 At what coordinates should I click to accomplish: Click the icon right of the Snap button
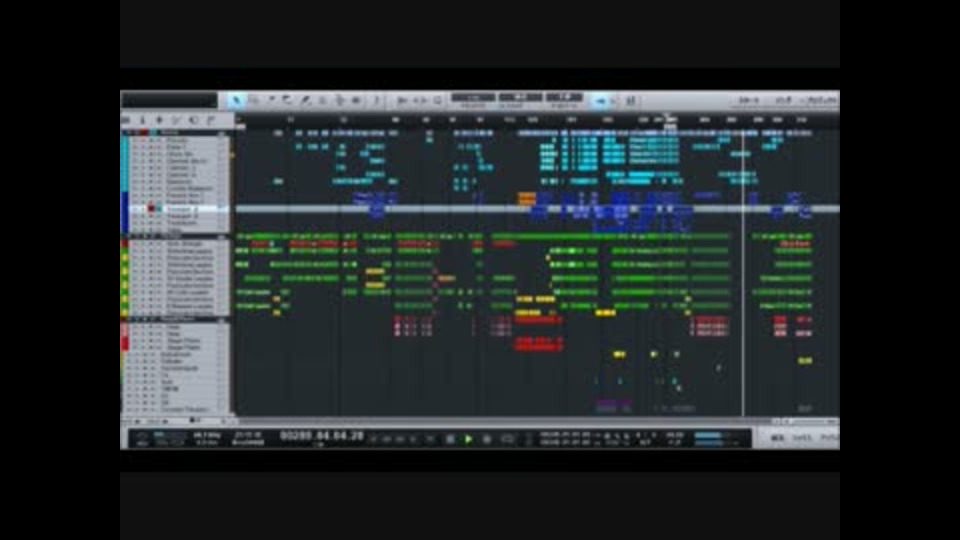click(631, 100)
